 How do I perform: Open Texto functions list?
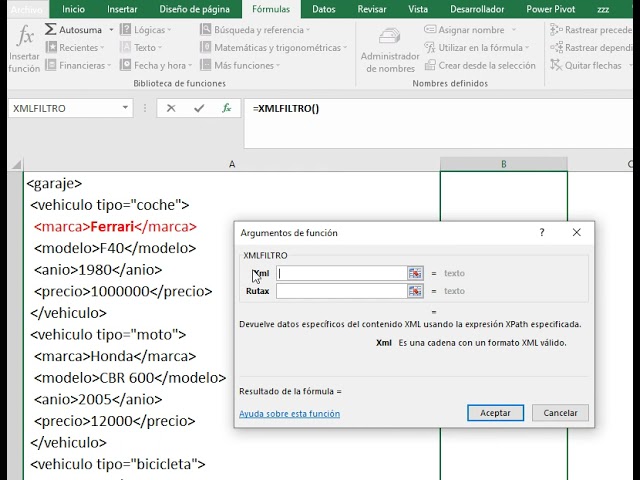(x=141, y=47)
